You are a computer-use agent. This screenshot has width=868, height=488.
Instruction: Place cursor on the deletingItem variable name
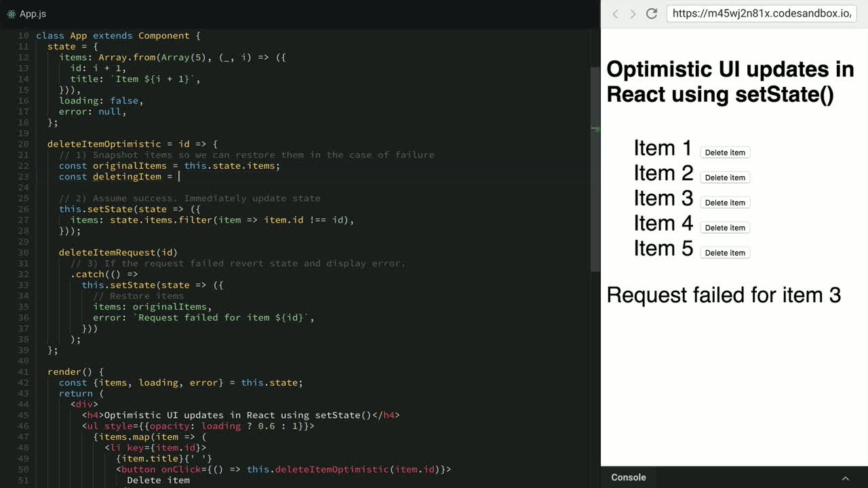pyautogui.click(x=127, y=177)
